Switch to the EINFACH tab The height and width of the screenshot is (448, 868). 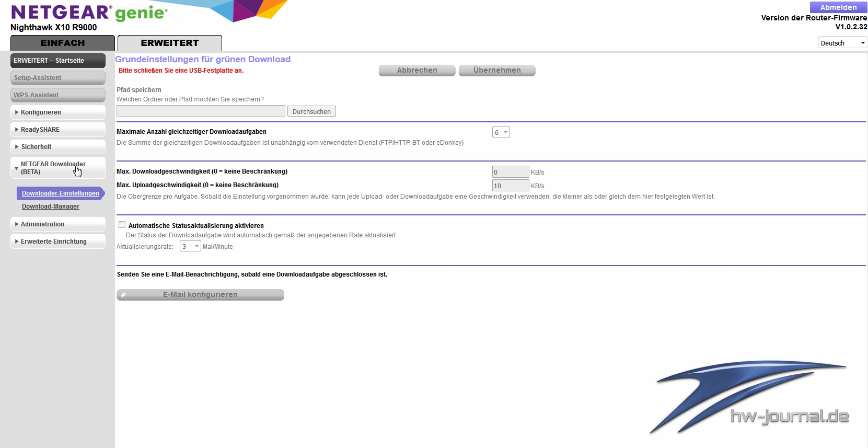(x=63, y=43)
